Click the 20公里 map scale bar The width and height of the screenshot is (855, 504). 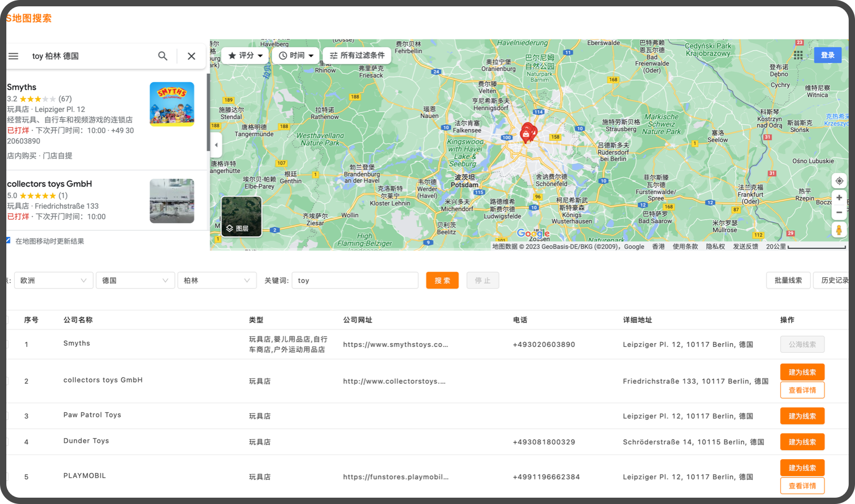[x=806, y=246]
